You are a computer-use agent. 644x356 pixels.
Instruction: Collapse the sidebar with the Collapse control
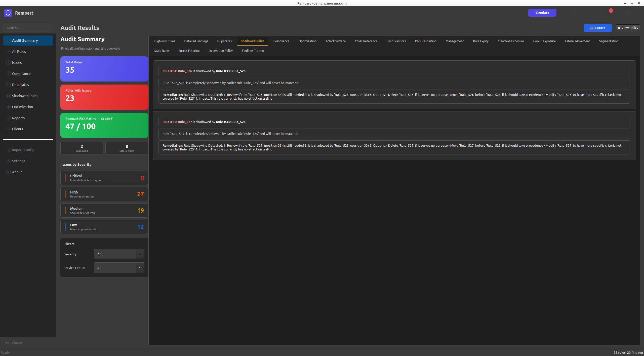pos(14,343)
